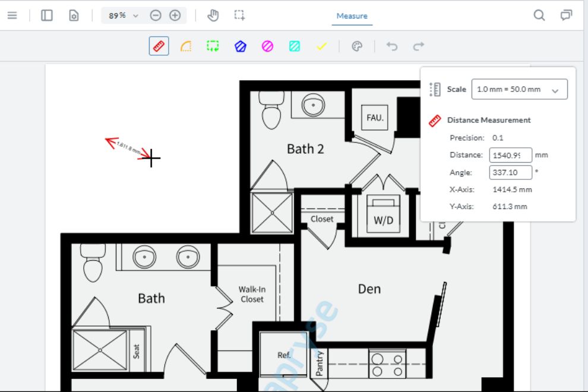
Task: Click the Precision value 0.1
Action: [498, 138]
